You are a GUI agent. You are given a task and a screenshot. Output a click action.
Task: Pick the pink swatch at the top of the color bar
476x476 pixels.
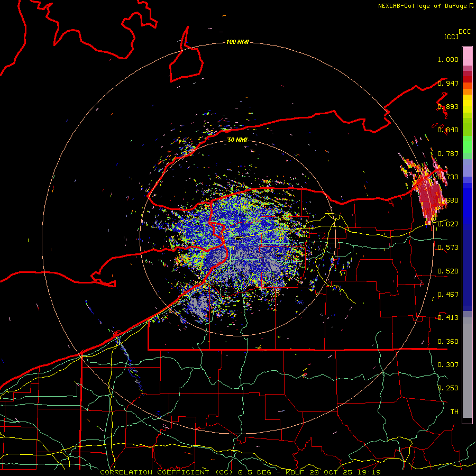click(x=467, y=57)
